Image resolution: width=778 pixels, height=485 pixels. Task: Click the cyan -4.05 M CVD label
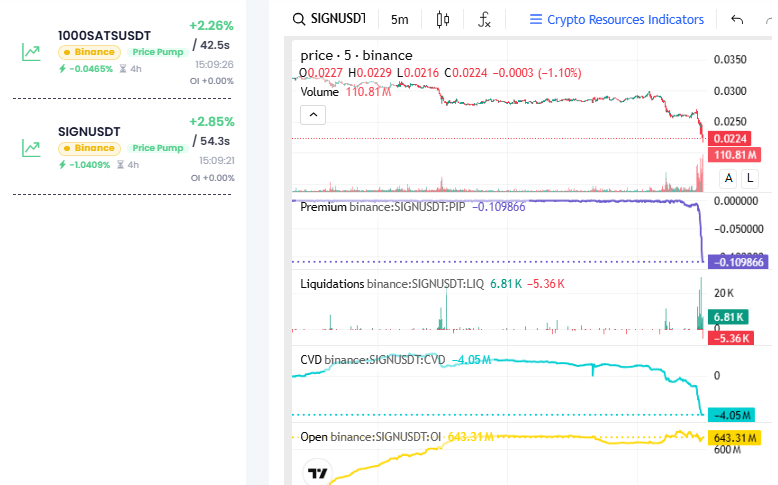[x=732, y=415]
